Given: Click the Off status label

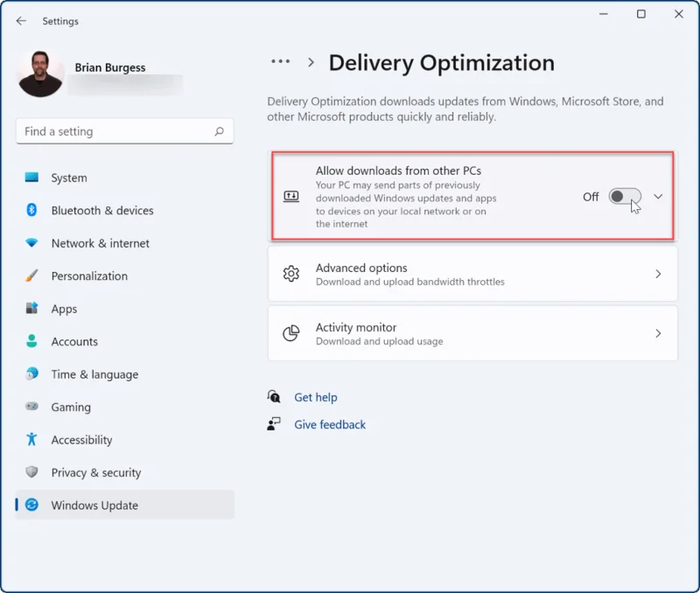Looking at the screenshot, I should [591, 197].
